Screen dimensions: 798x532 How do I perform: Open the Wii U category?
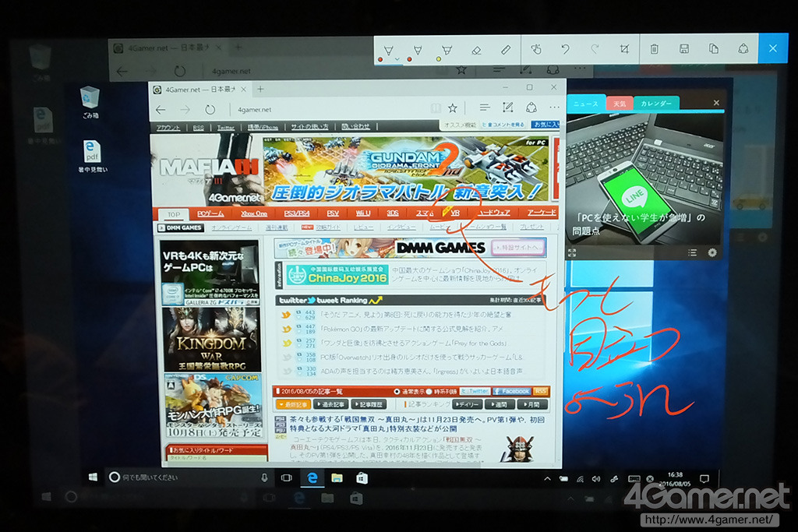click(x=363, y=213)
